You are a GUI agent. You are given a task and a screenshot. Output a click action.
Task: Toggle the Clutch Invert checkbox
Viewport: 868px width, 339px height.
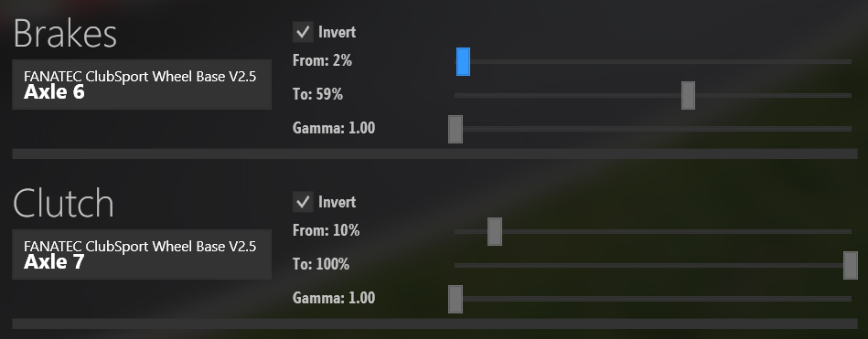[x=303, y=202]
